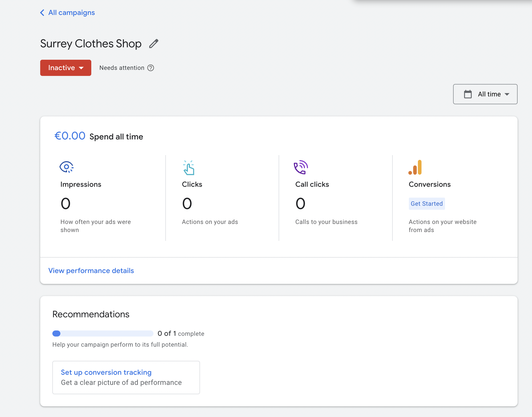Click the Recommendations heading
Screen dimensions: 532x417
click(x=91, y=314)
